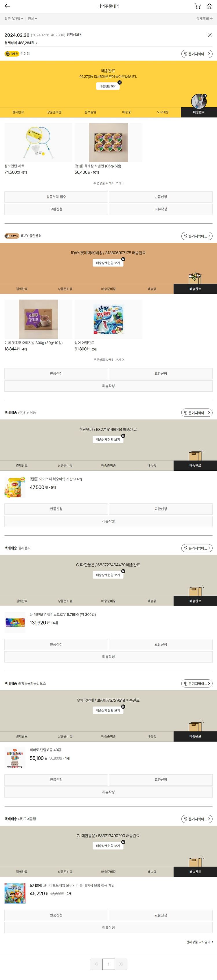Open the 전체 filter dropdown
Viewport: 217px width, 980px height.
click(x=32, y=19)
